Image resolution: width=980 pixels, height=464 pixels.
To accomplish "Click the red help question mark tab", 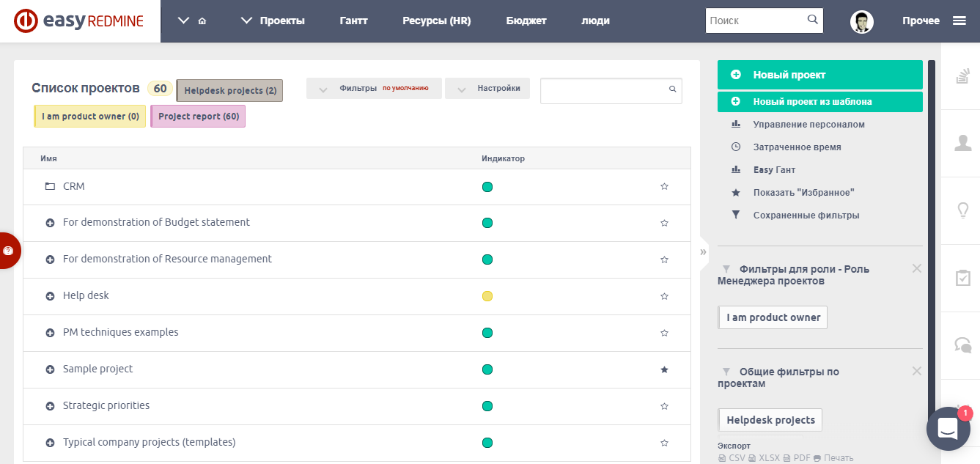I will [x=10, y=251].
